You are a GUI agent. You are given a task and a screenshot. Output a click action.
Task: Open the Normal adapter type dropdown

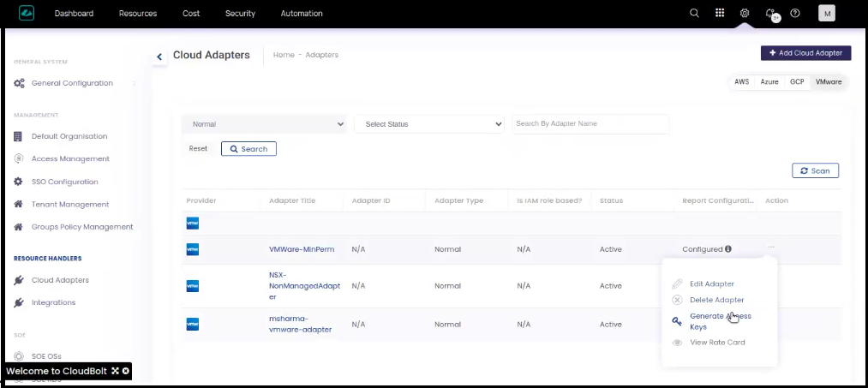click(x=264, y=124)
